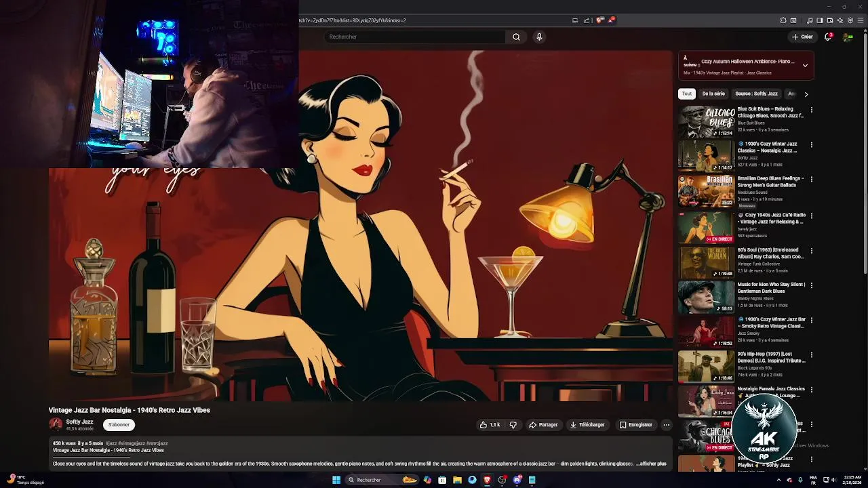Select the 'Tout' filter chip

point(687,94)
